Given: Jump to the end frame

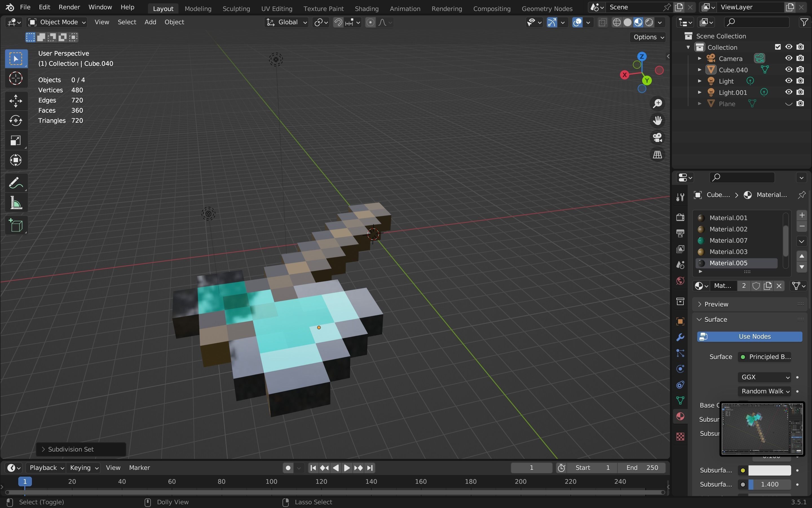Looking at the screenshot, I should 370,468.
